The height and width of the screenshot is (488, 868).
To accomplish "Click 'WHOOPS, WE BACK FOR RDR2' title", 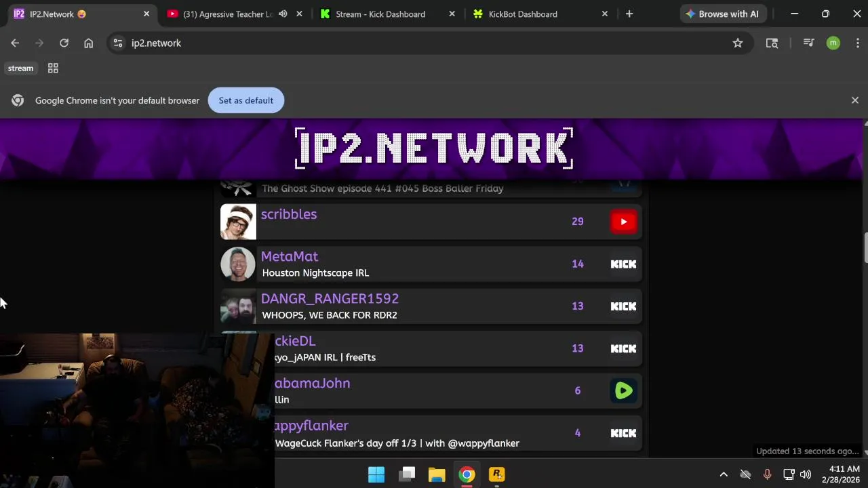I will (x=330, y=315).
